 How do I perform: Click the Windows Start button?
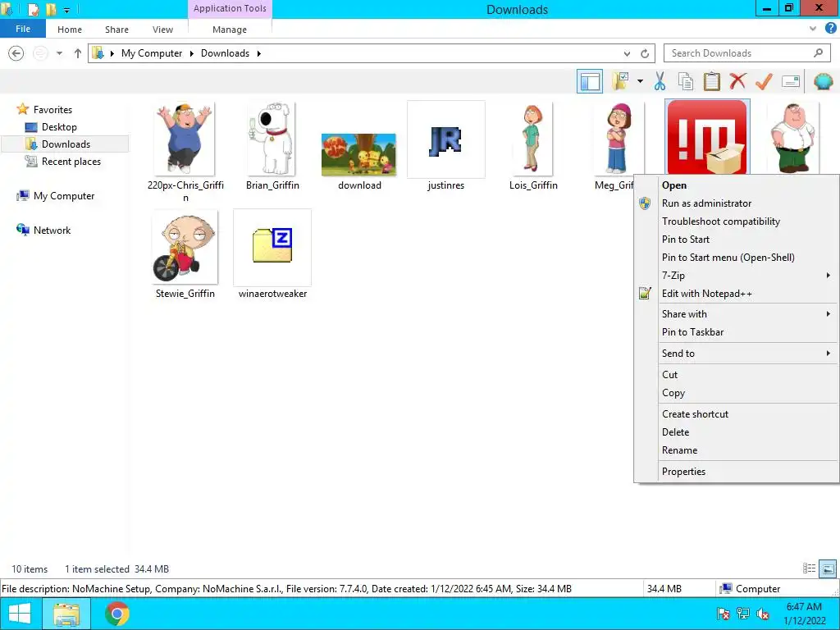[20, 614]
